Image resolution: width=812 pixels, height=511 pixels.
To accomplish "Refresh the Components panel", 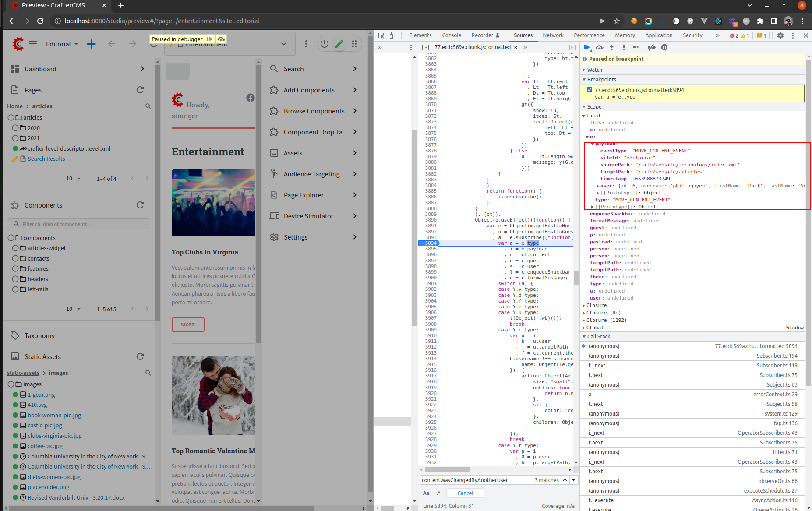I will coord(140,205).
